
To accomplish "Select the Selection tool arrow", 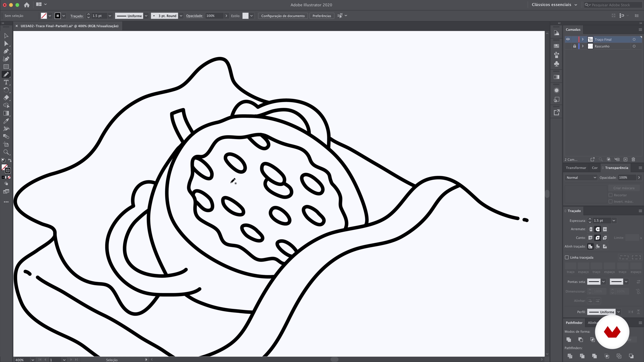I will (x=6, y=36).
